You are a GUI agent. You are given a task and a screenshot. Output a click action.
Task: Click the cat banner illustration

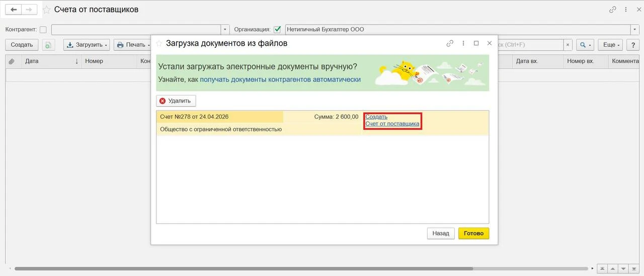[x=429, y=73]
